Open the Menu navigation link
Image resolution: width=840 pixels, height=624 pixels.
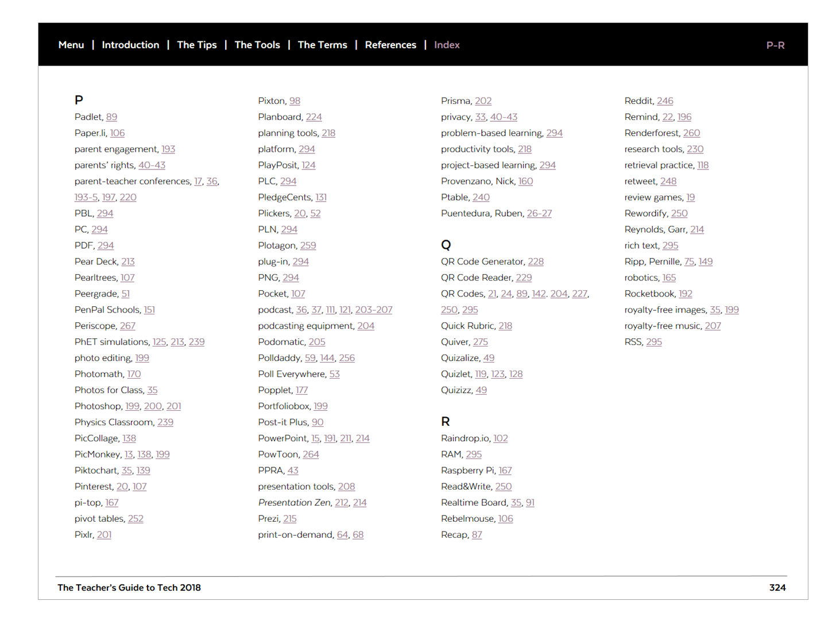point(71,45)
